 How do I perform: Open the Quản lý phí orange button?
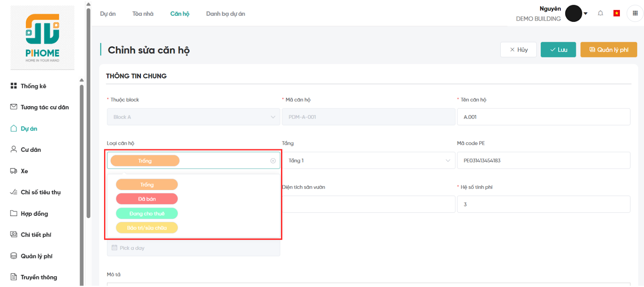pyautogui.click(x=608, y=50)
